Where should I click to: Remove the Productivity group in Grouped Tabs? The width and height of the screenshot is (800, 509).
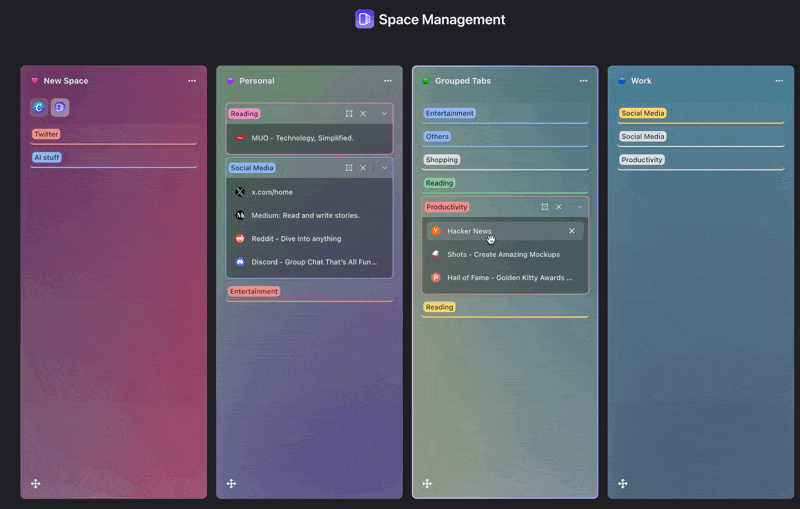[x=559, y=207]
